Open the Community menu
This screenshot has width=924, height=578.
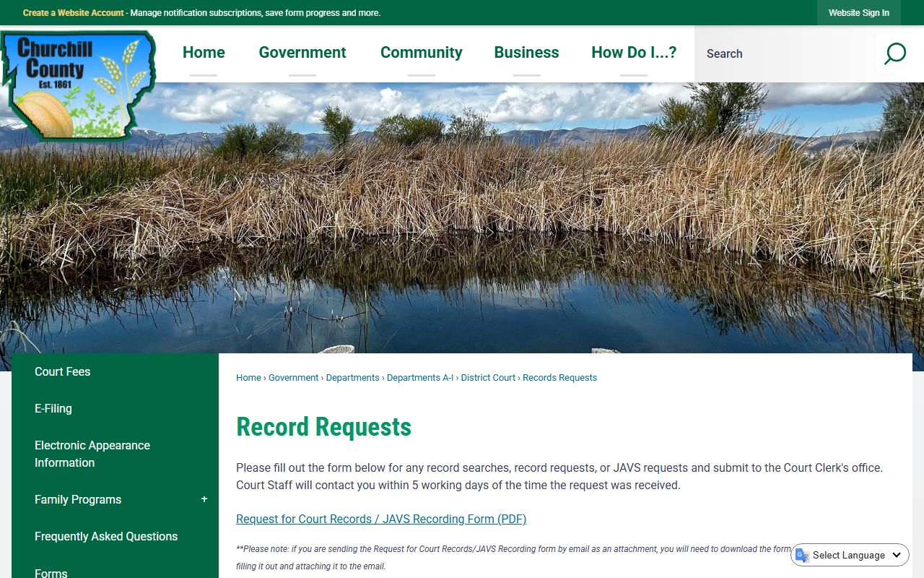point(421,53)
